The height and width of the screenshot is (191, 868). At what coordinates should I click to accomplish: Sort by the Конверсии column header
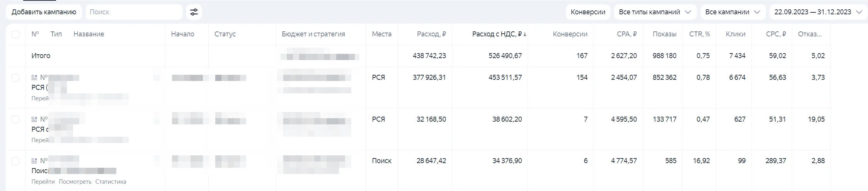[570, 34]
